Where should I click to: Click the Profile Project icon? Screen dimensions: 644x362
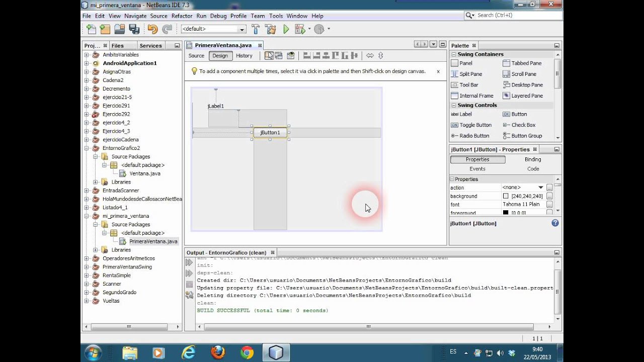(319, 29)
